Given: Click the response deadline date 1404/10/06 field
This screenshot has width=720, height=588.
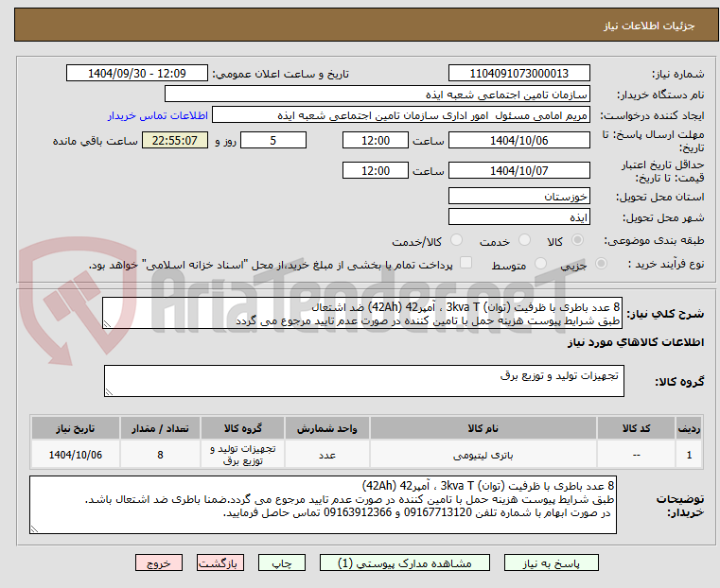Looking at the screenshot, I should [518, 140].
